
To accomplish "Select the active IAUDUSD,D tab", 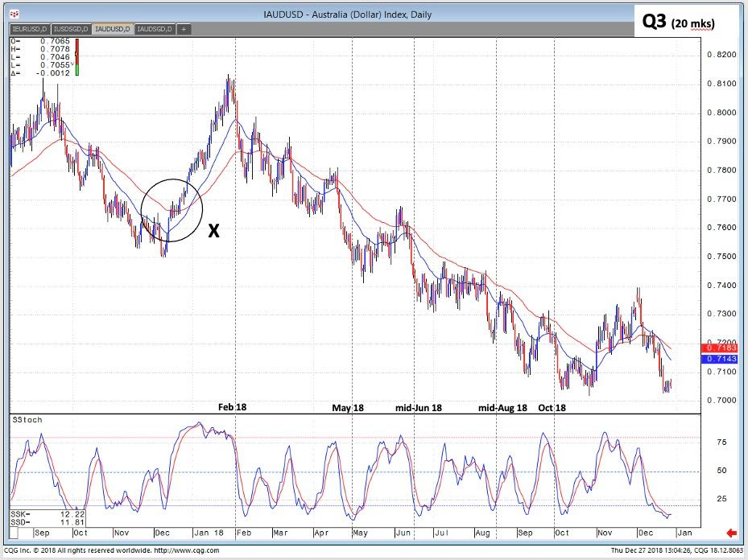I will (x=112, y=29).
